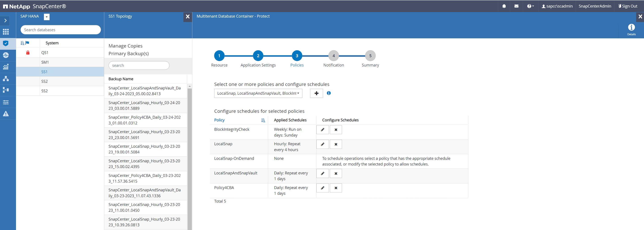The image size is (644, 230).
Task: Click the plus button to add a policy
Action: [316, 93]
